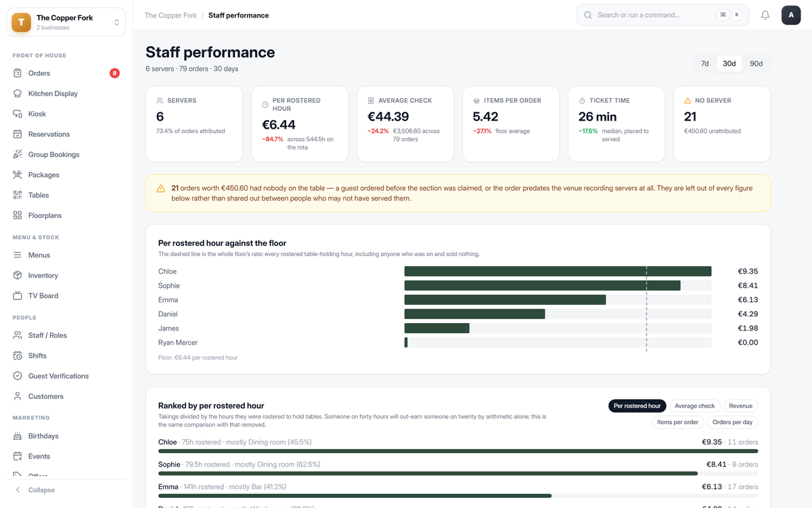Click the Staff performance breadcrumb text
Viewport: 812px width, 508px height.
pos(238,15)
